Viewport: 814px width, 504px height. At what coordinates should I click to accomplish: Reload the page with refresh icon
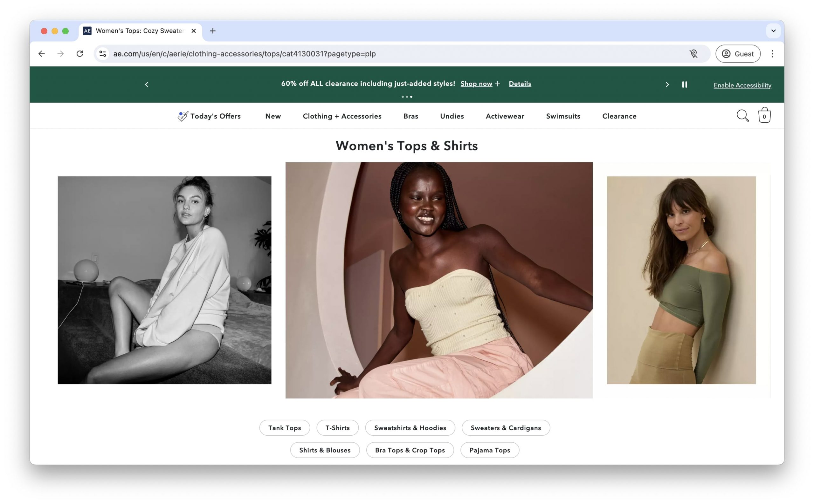(80, 54)
